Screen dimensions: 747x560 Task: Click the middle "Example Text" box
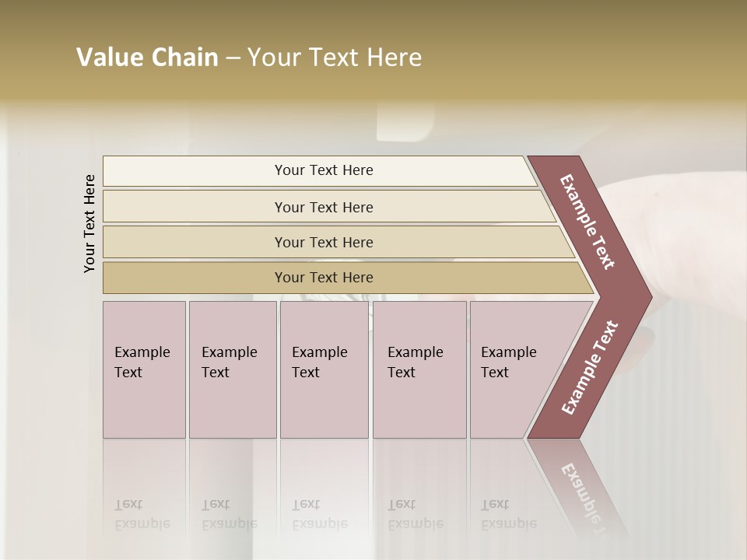point(324,369)
